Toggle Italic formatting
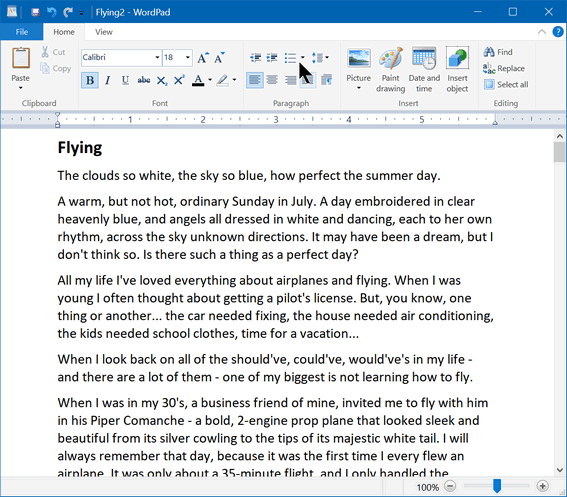This screenshot has width=567, height=497. pos(107,80)
